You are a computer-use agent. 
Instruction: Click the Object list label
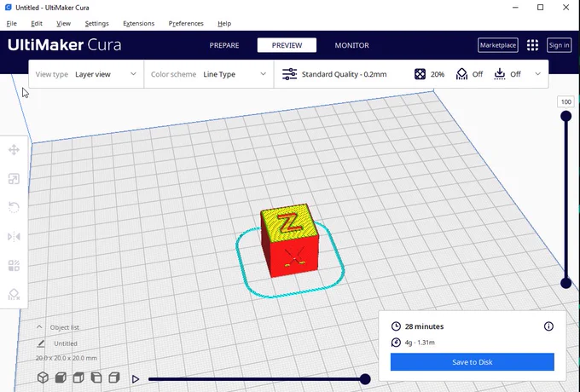click(64, 327)
